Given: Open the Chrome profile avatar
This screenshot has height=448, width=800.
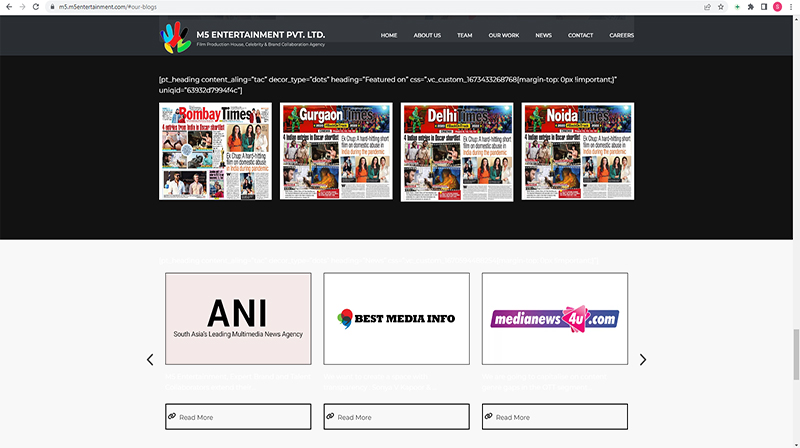Looking at the screenshot, I should (777, 6).
